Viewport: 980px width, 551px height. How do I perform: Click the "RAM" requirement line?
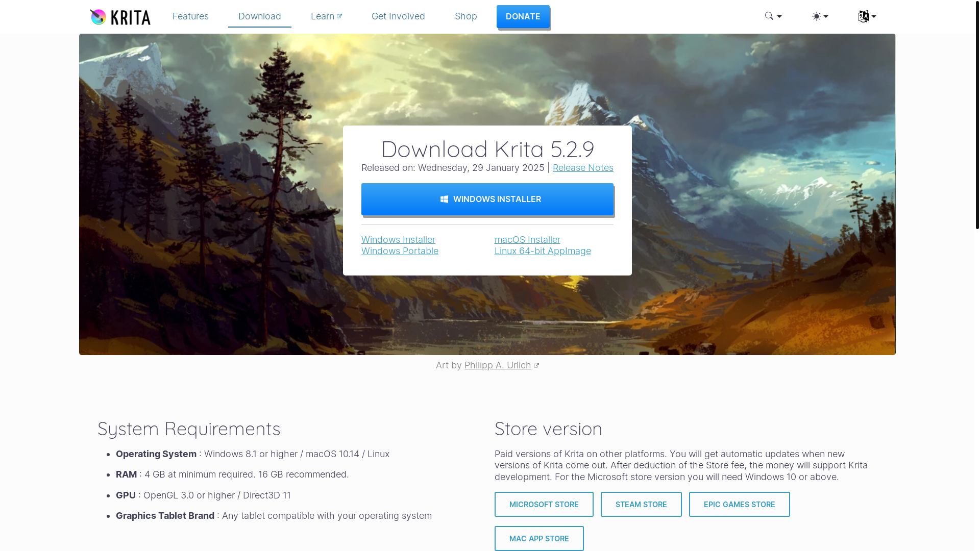(x=232, y=474)
